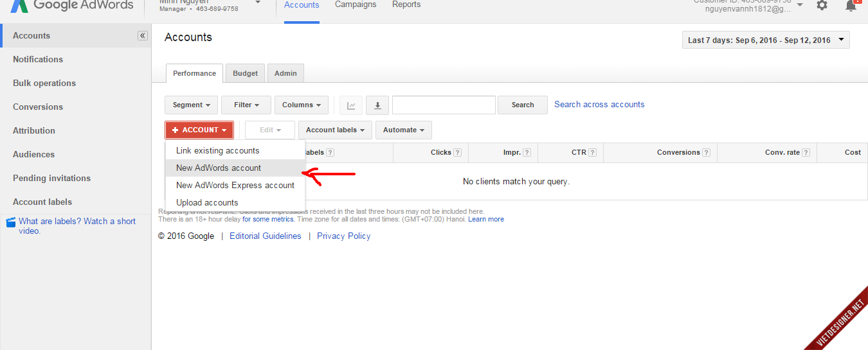
Task: Open 'What are labels? Watch a short video' link
Action: point(77,226)
